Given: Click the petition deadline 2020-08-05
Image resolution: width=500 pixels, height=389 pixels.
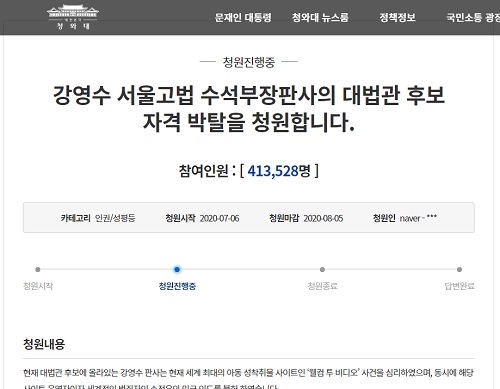Looking at the screenshot, I should [323, 218].
